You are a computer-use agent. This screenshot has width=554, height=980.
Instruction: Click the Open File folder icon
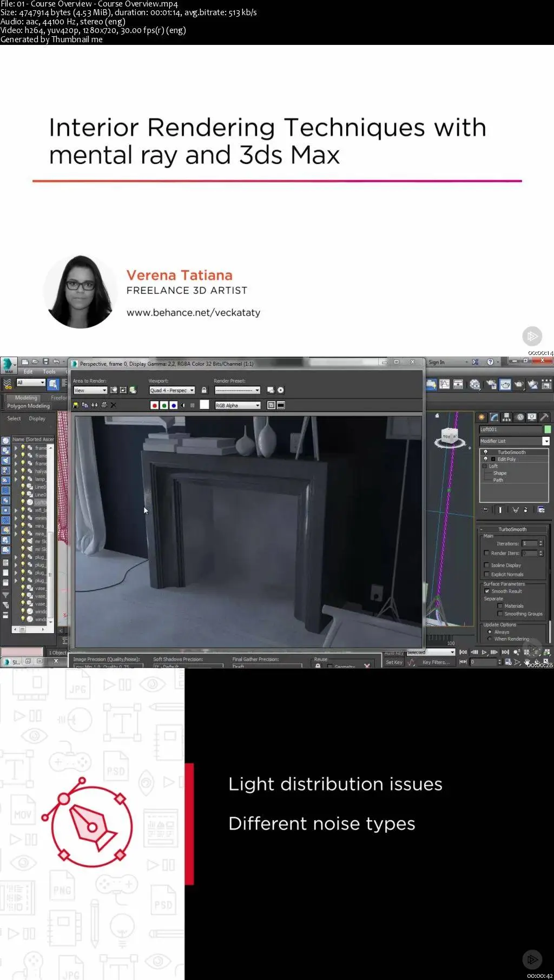[x=36, y=361]
